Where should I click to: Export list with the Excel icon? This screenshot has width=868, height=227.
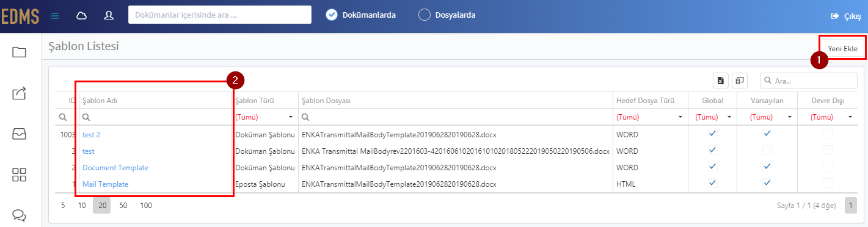click(721, 81)
